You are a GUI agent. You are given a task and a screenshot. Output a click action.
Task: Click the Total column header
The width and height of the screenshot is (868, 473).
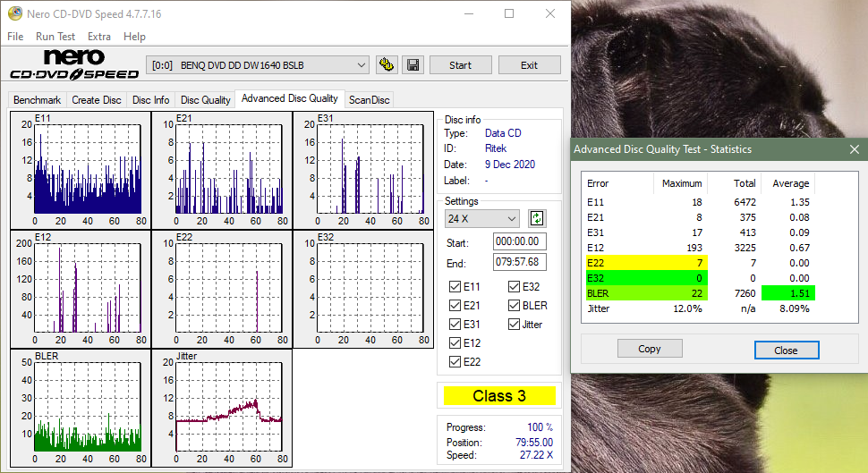click(x=745, y=183)
